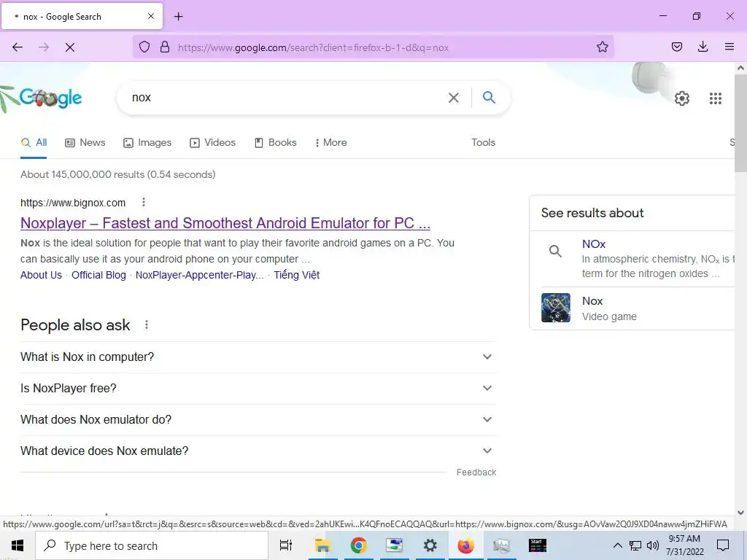Open the More search filters dropdown
The image size is (747, 560).
[x=330, y=142]
